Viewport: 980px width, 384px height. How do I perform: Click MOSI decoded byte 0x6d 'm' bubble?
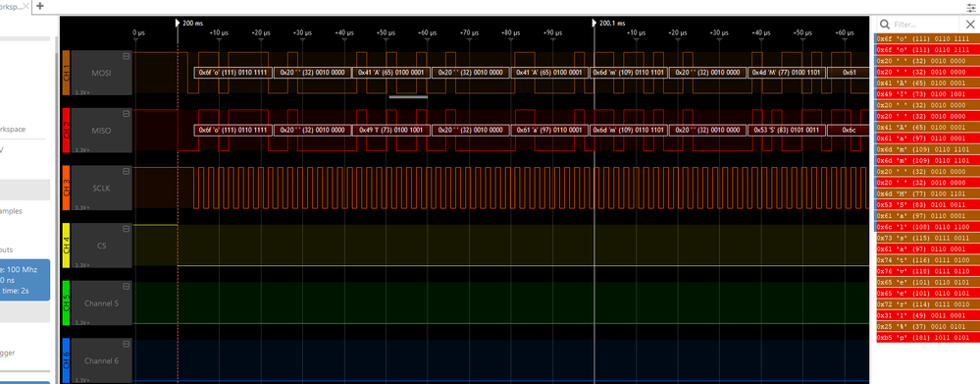(x=629, y=73)
